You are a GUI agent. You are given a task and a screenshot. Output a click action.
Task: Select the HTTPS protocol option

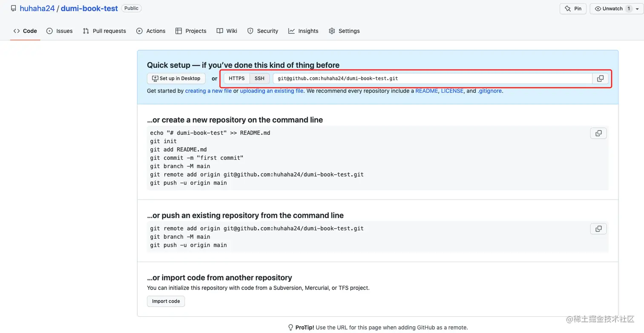tap(236, 78)
